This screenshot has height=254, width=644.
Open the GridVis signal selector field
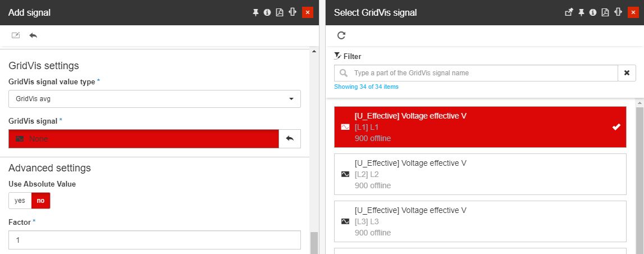click(x=144, y=139)
